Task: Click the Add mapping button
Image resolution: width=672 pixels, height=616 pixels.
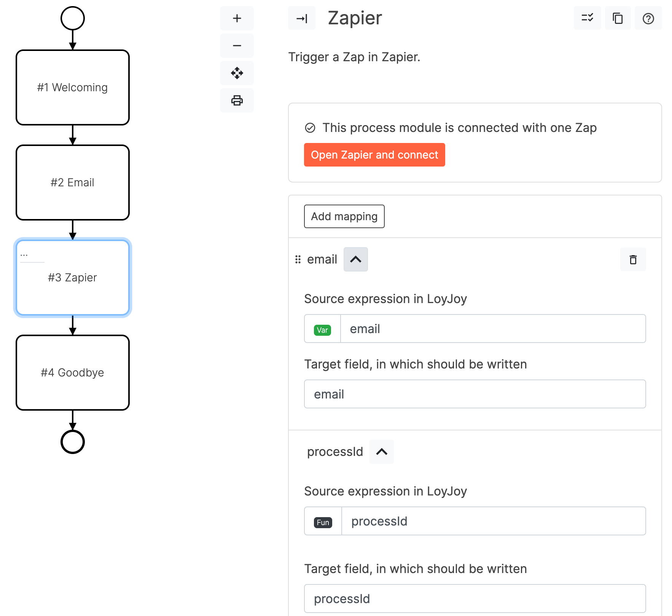Action: pyautogui.click(x=344, y=216)
